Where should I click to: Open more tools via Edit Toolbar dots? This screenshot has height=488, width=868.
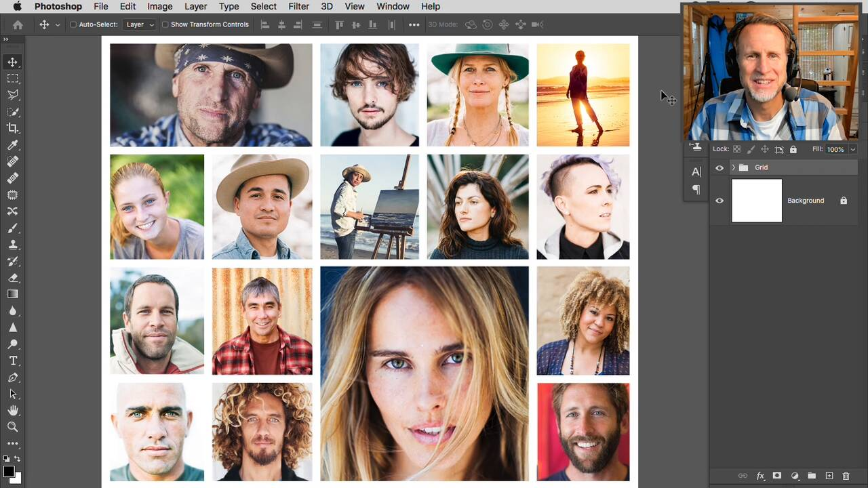point(13,444)
